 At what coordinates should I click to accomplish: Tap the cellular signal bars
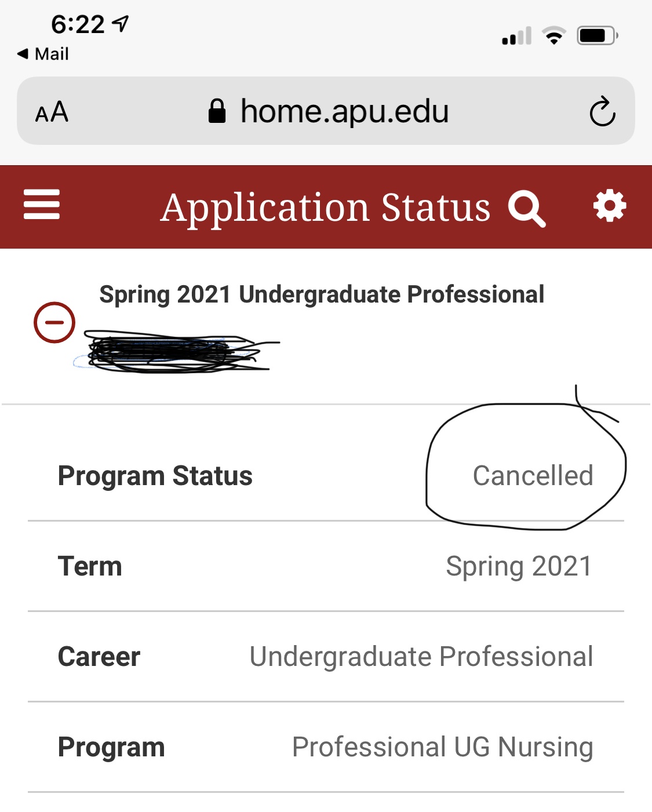click(x=516, y=37)
